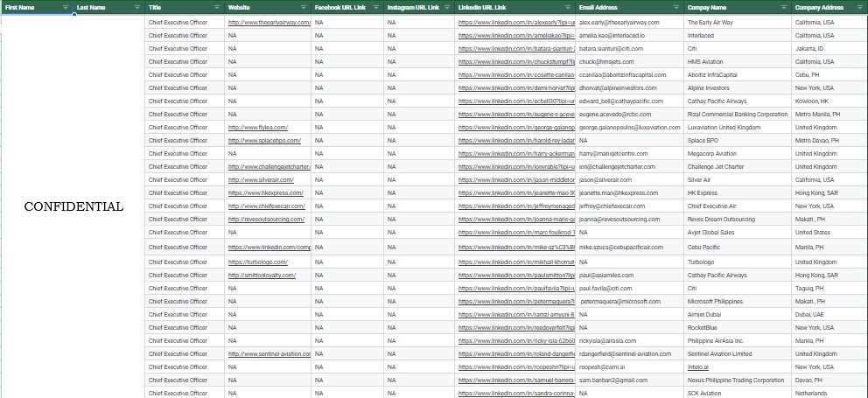Open the alexearly LinkedIn profile link
Screen dimensions: 868x398
[x=516, y=23]
